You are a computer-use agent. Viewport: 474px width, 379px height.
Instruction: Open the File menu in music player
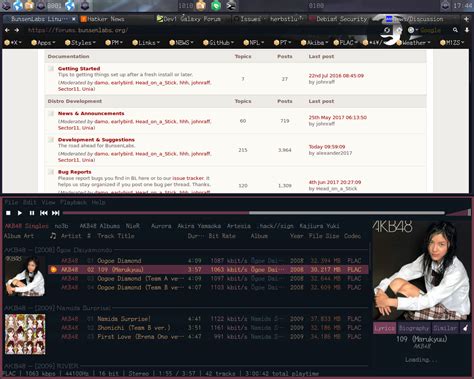(x=11, y=202)
